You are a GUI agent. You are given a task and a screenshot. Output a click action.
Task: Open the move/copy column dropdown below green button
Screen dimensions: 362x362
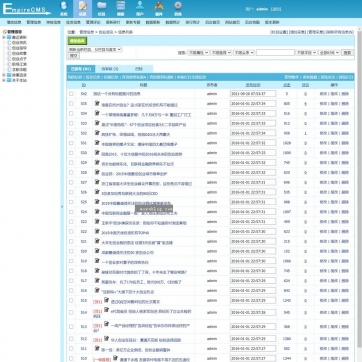pyautogui.click(x=95, y=49)
